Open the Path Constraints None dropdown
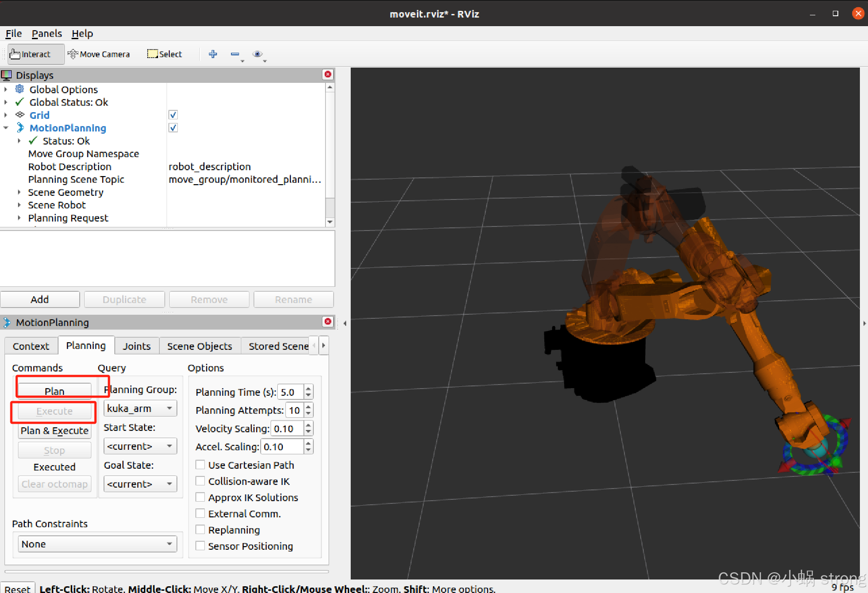 pyautogui.click(x=97, y=544)
